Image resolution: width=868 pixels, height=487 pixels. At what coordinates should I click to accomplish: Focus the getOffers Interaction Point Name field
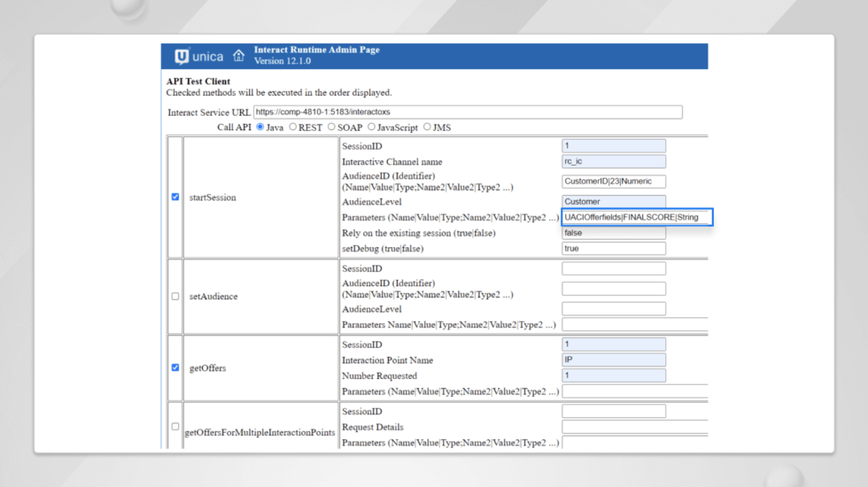(614, 359)
